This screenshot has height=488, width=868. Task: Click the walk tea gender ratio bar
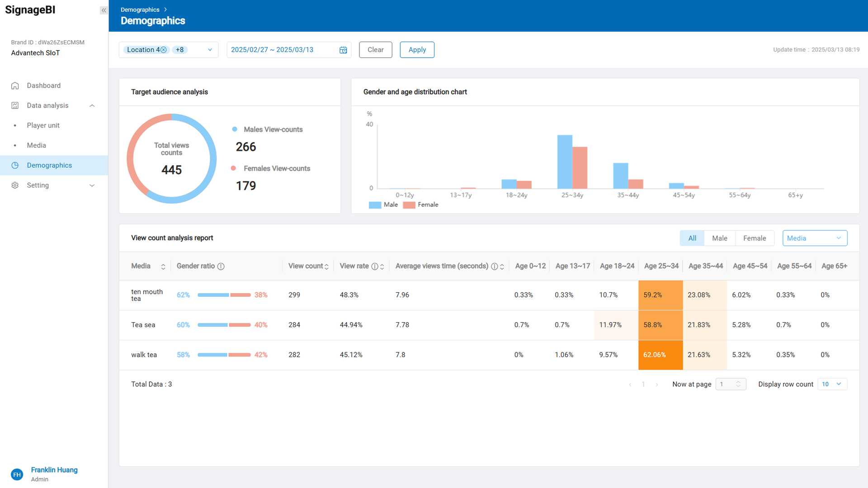(x=224, y=355)
